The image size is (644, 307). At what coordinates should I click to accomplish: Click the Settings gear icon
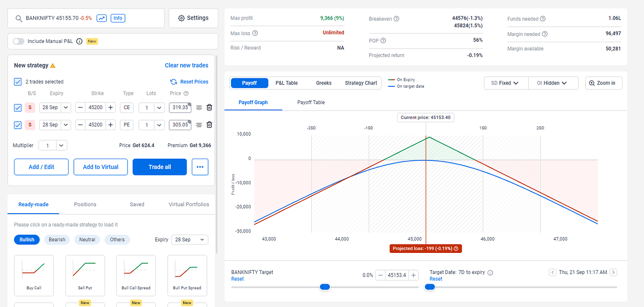pos(182,18)
